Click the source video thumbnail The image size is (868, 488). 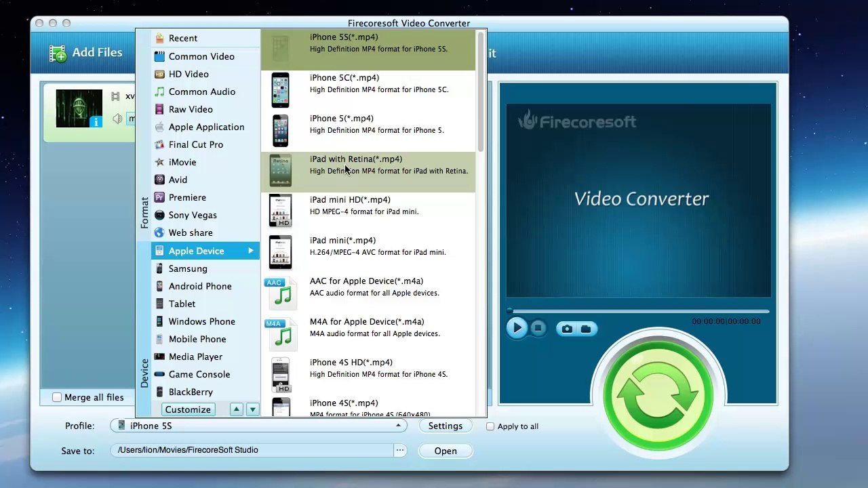[x=79, y=108]
